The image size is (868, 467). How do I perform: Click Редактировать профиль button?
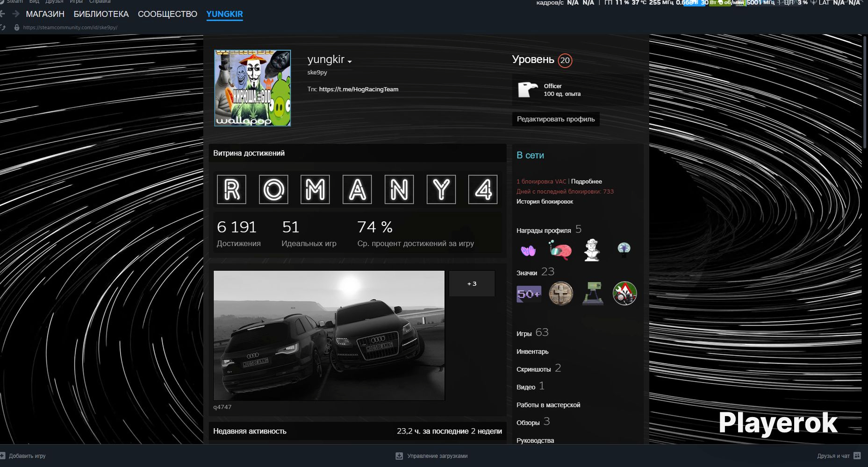556,119
